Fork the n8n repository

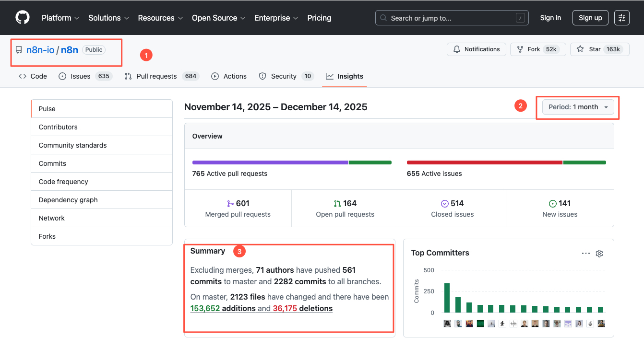point(538,49)
